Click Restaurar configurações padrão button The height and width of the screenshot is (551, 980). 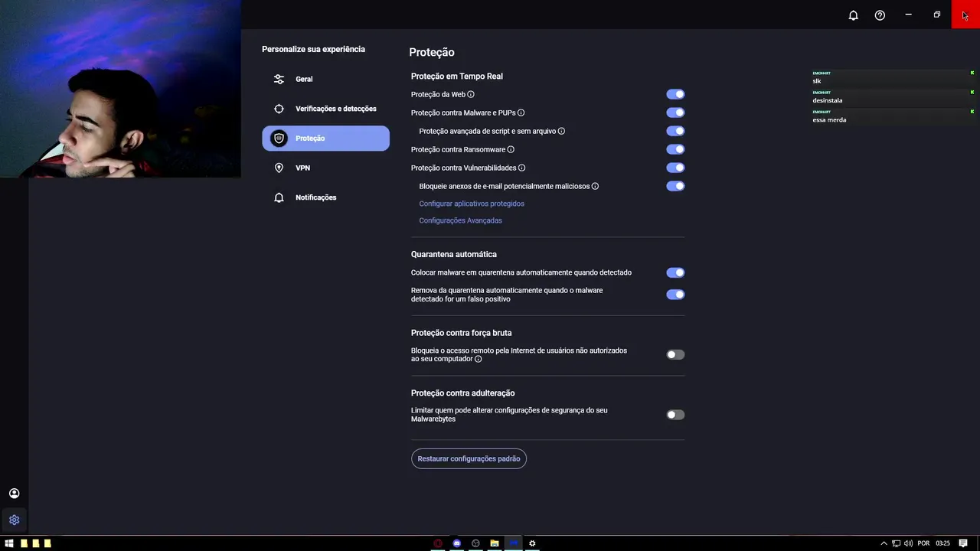click(469, 458)
